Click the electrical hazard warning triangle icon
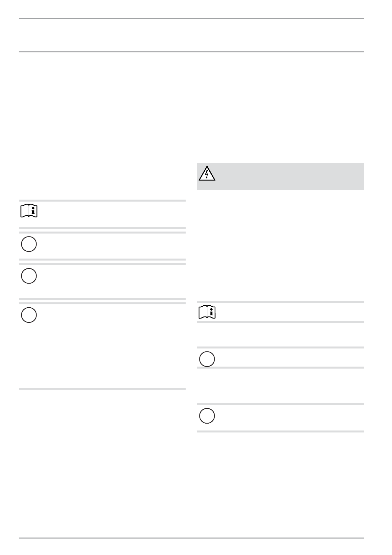 (x=207, y=174)
